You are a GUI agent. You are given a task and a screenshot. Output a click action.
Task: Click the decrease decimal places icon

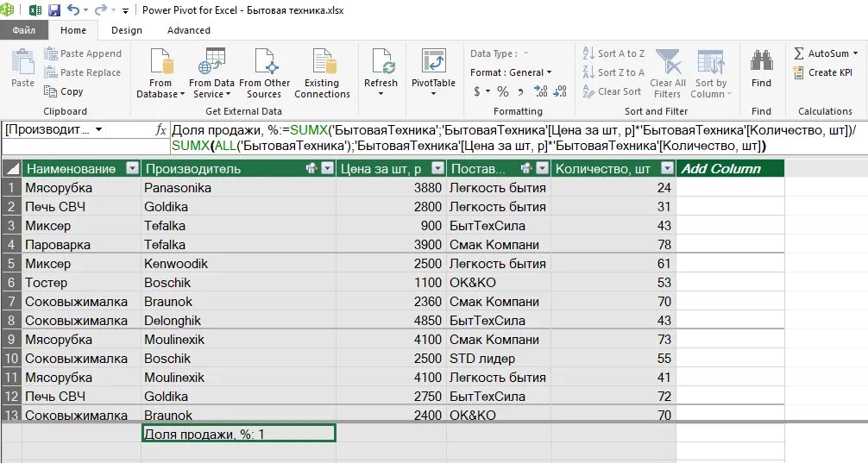(560, 91)
